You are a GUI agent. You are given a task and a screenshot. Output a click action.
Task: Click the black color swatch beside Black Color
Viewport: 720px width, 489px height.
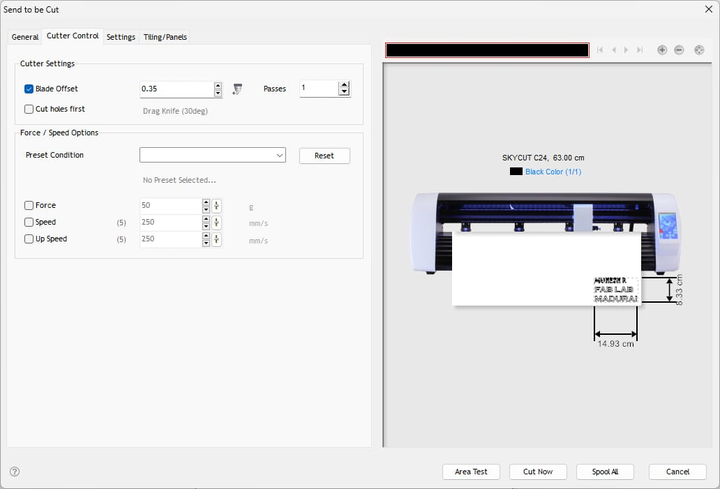[x=516, y=171]
